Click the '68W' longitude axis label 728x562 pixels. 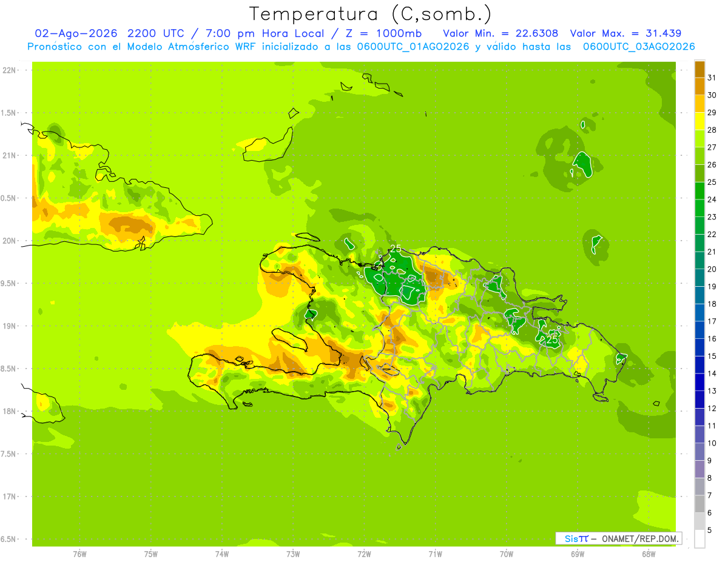649,554
